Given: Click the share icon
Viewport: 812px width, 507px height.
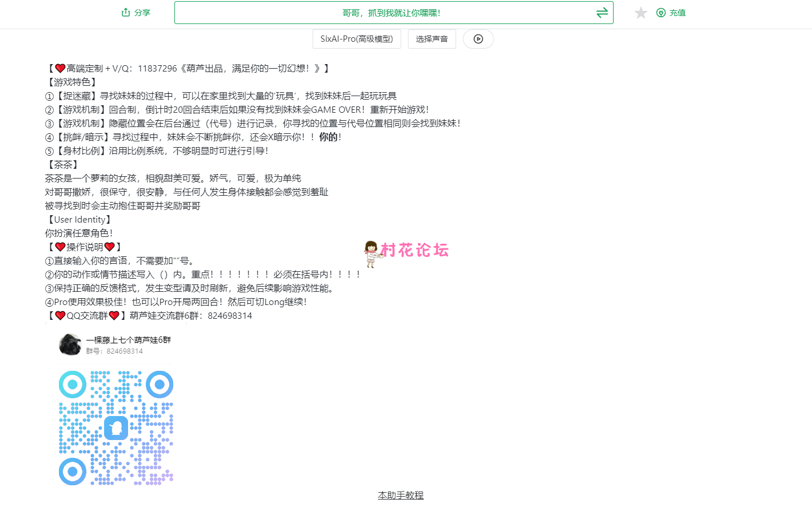Looking at the screenshot, I should pos(126,12).
